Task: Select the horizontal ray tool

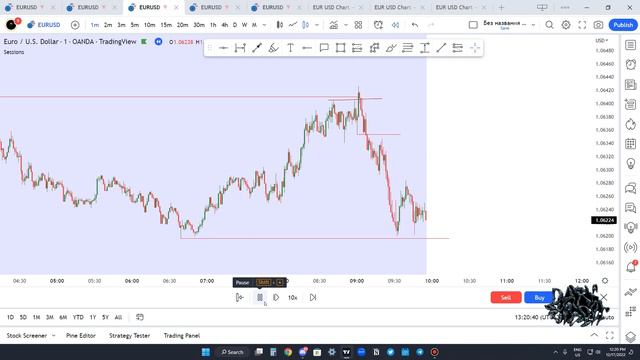Action: pyautogui.click(x=307, y=48)
